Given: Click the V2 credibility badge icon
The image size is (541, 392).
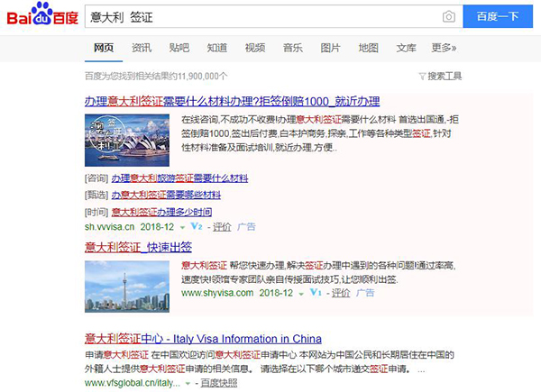Looking at the screenshot, I should (197, 227).
